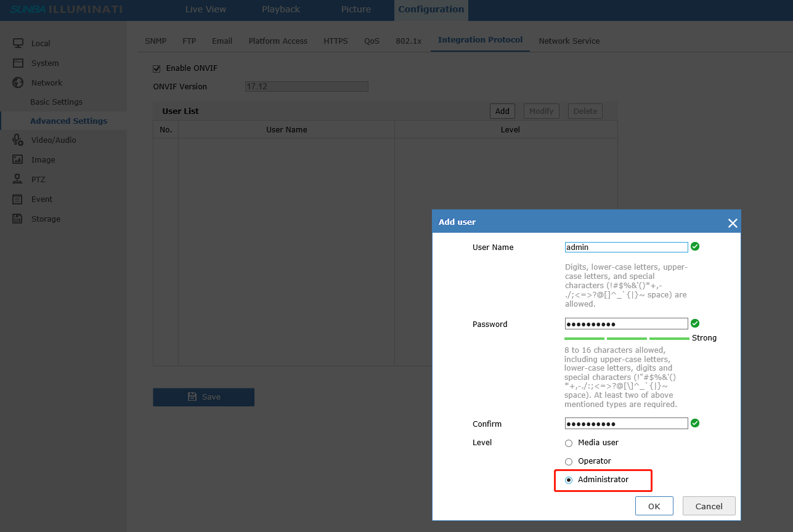Open the Live View tab
Viewport: 793px width, 532px height.
click(206, 9)
